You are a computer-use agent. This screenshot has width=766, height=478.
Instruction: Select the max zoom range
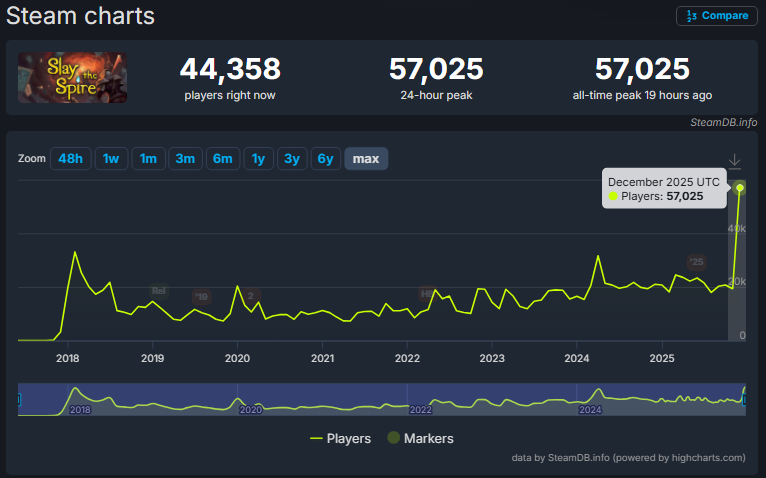coord(366,159)
